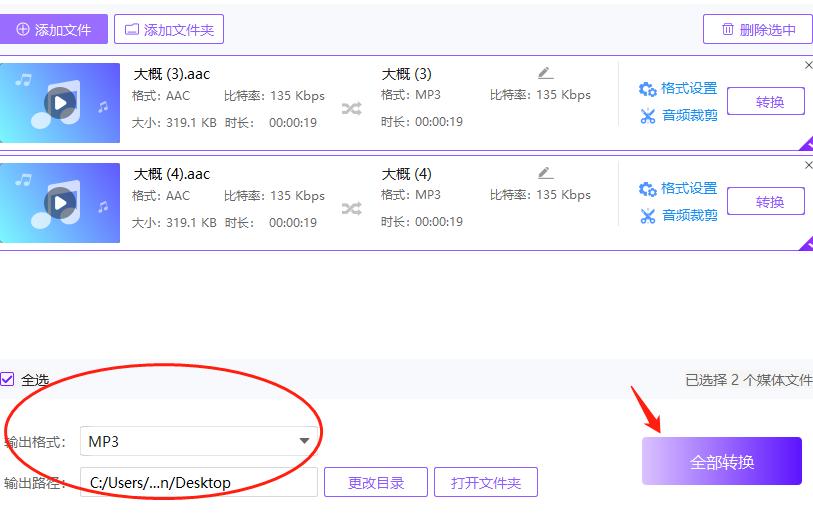Convert 大概 (4) with 转换 button
The image size is (813, 519).
[x=766, y=202]
